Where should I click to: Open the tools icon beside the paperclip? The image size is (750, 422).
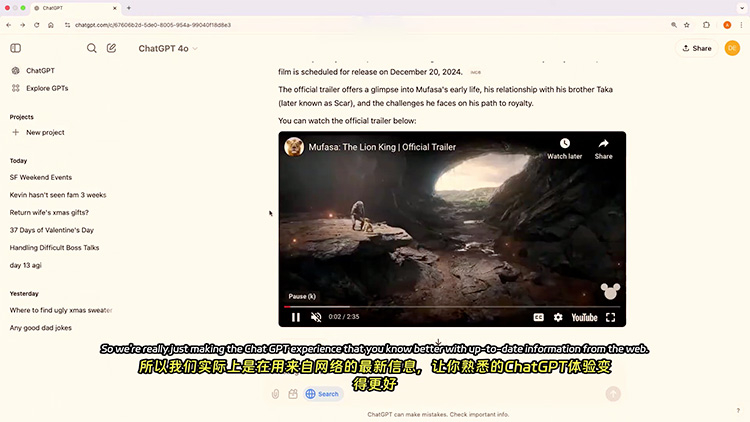[x=293, y=394]
